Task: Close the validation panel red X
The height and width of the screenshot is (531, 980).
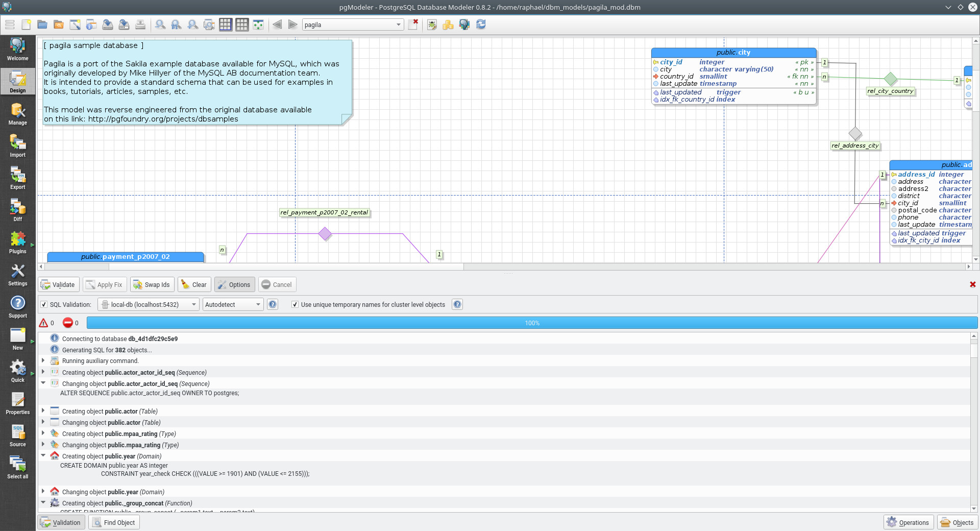Action: tap(972, 284)
